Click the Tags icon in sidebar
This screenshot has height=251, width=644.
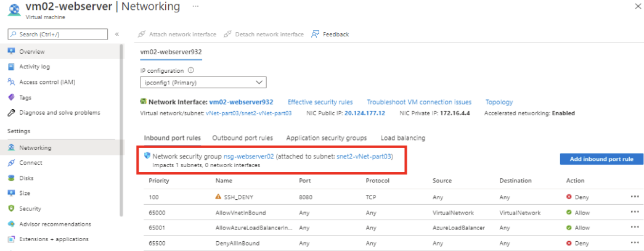(x=12, y=97)
